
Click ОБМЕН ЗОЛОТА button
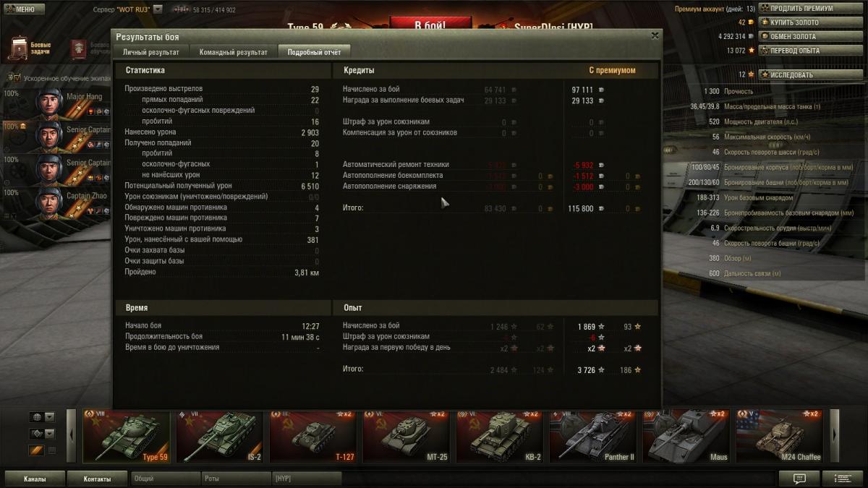[x=810, y=36]
